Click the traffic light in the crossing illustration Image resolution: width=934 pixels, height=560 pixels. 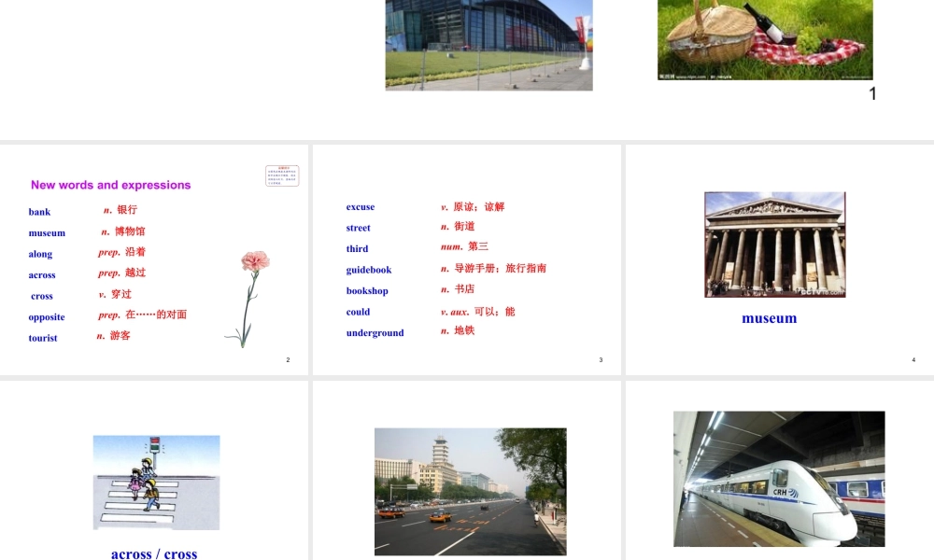(155, 443)
